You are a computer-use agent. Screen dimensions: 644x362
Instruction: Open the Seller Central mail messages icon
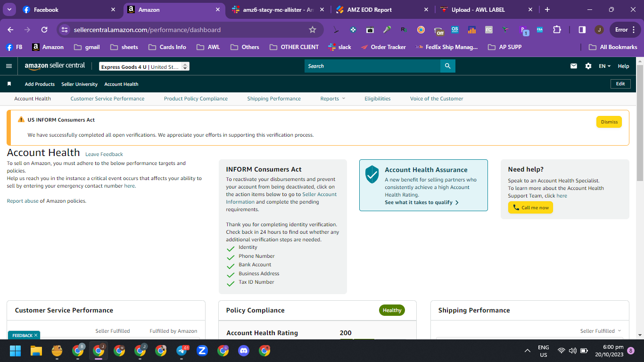point(574,66)
